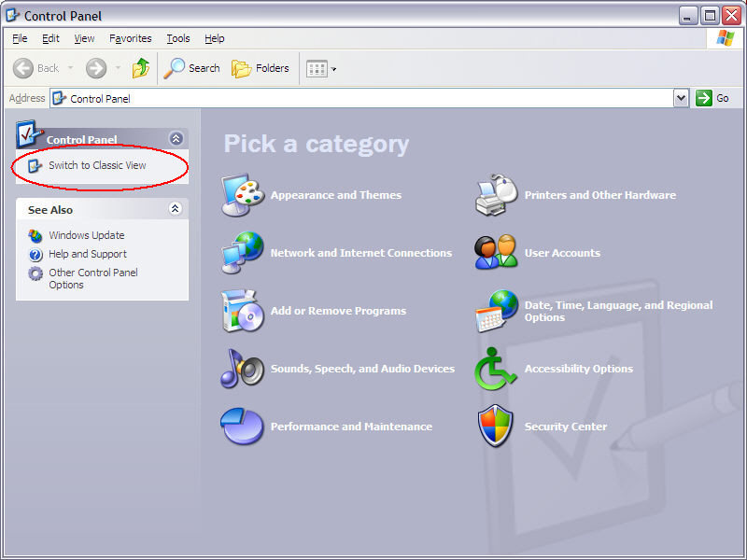Screen dimensions: 747x560
Task: Open the User Accounts category link
Action: (x=562, y=253)
